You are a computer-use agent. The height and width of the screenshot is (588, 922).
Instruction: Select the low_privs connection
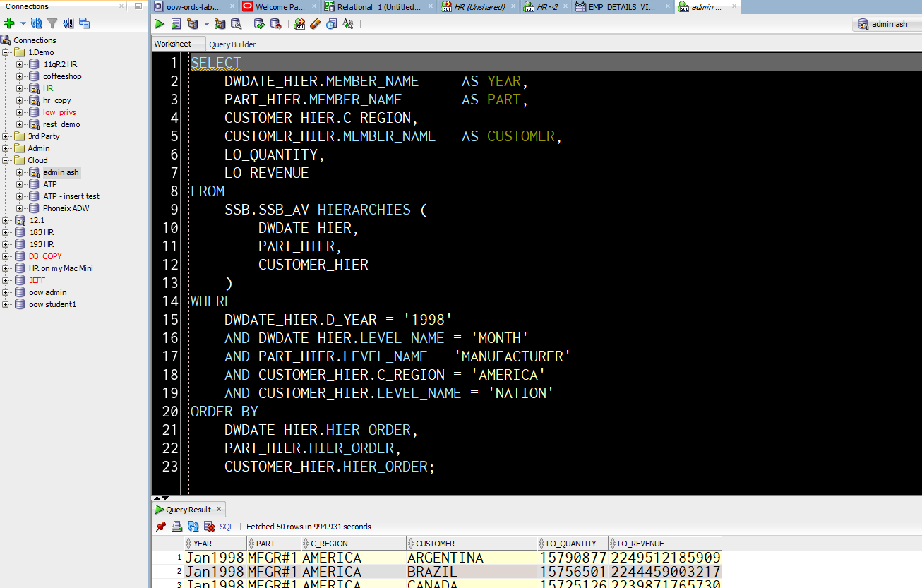(x=59, y=112)
